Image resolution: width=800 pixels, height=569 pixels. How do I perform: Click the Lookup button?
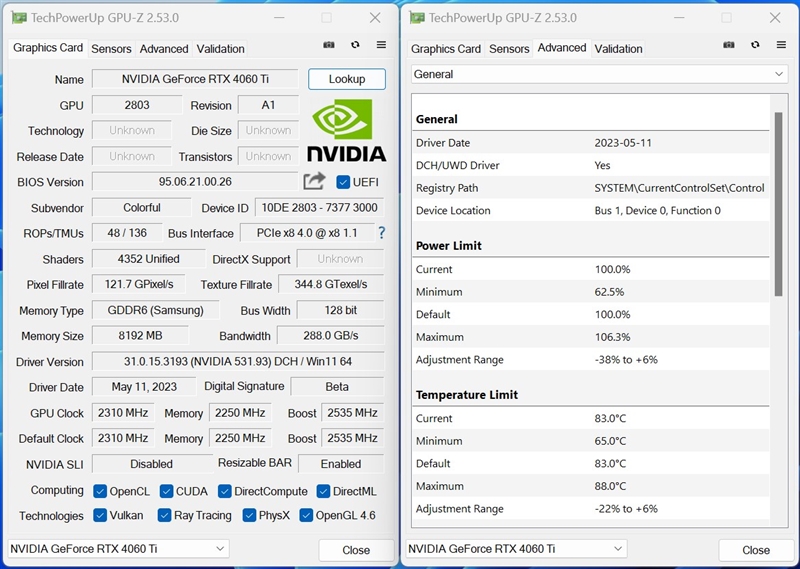tap(347, 79)
